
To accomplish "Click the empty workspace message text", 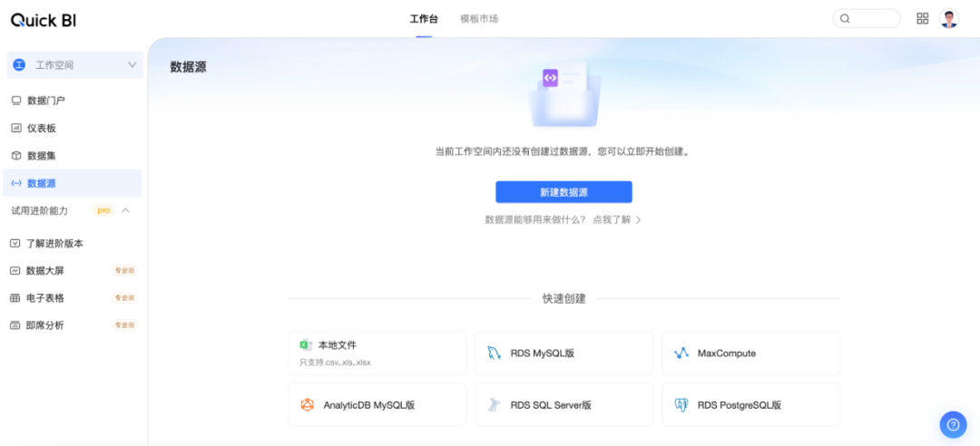I will tap(563, 151).
